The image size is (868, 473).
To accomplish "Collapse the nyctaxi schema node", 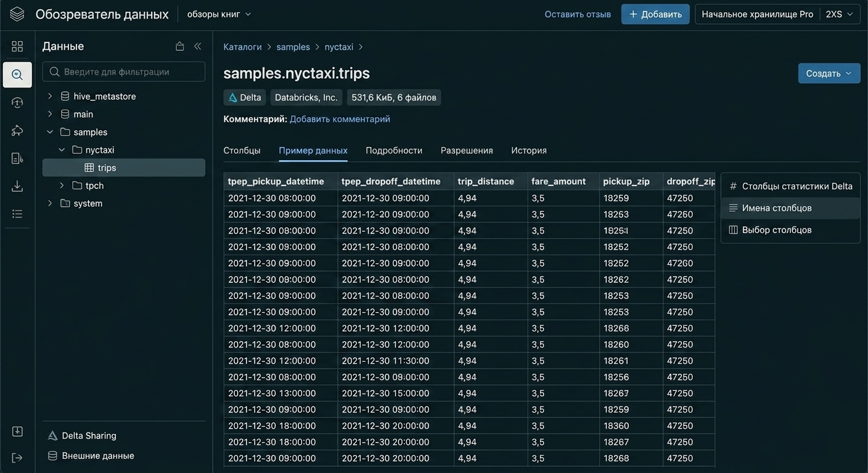I will (x=62, y=150).
